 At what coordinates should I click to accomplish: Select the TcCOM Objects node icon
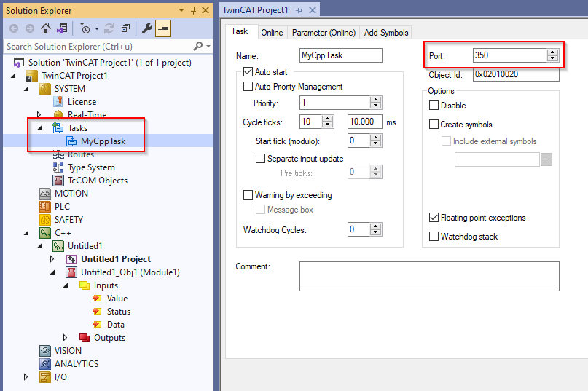coord(58,181)
